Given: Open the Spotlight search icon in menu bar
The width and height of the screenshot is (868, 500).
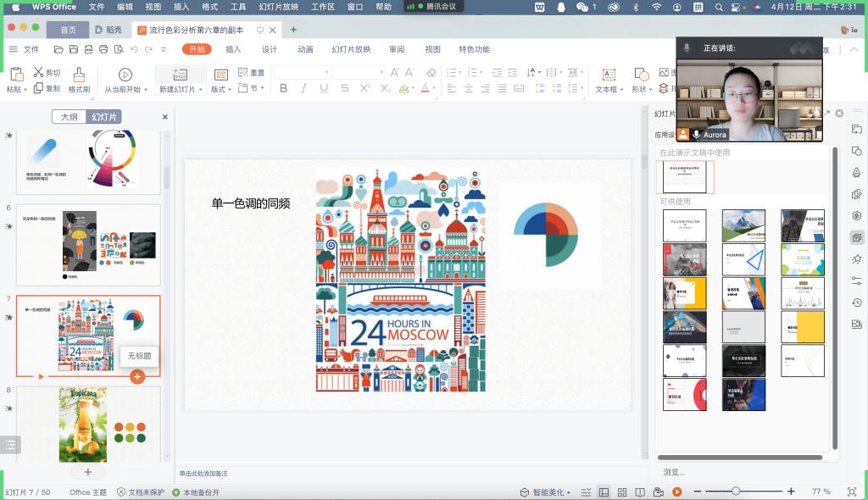Looking at the screenshot, I should 719,7.
